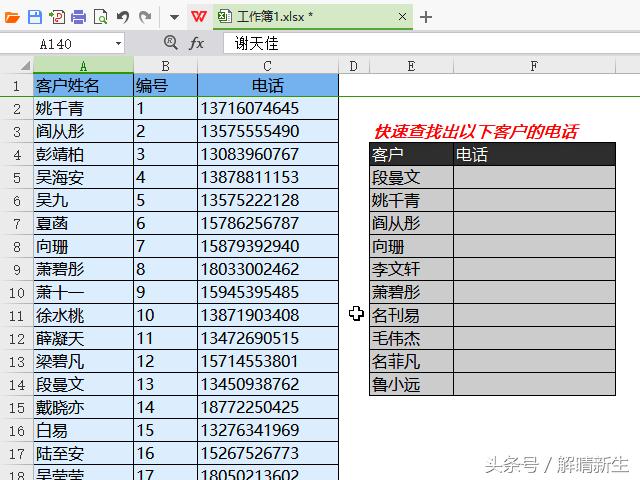Add a new document tab
The height and width of the screenshot is (480, 640).
tap(426, 17)
